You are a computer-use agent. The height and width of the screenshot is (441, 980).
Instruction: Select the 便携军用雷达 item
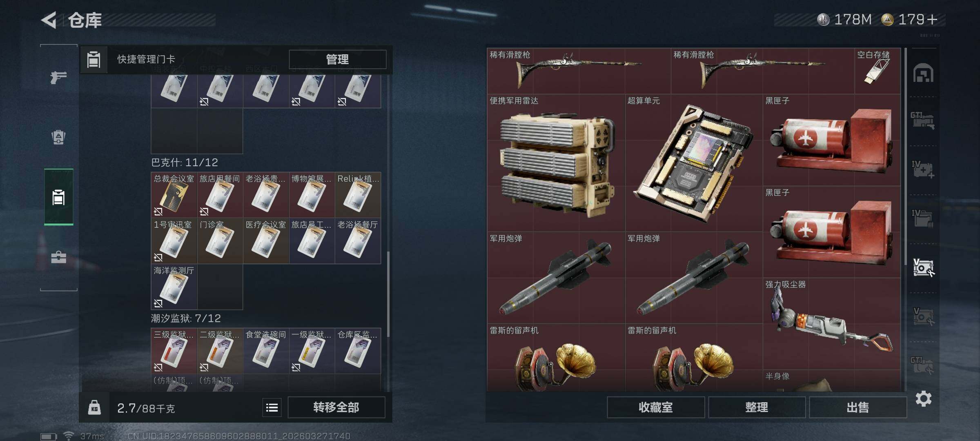pos(556,163)
